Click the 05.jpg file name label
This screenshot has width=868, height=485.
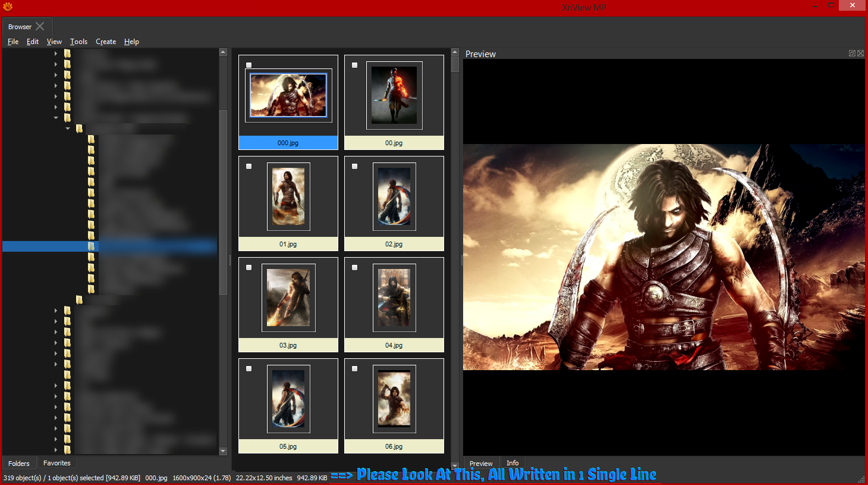[x=288, y=446]
